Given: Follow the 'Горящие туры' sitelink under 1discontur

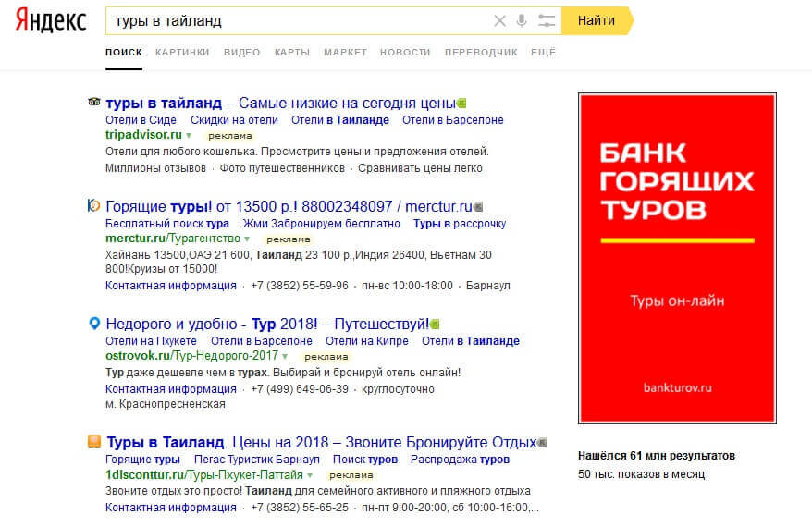Looking at the screenshot, I should 143,460.
